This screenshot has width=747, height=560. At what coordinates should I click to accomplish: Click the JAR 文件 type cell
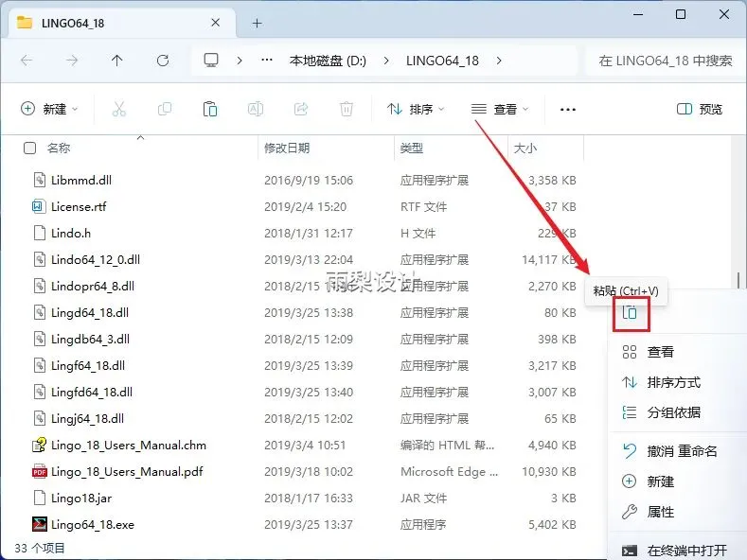tap(423, 499)
